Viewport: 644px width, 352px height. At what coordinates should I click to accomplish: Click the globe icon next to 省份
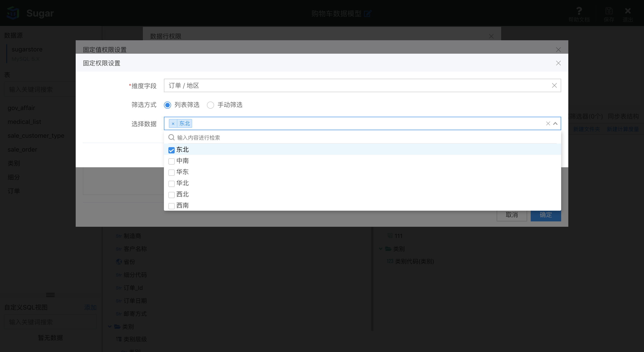coord(119,262)
